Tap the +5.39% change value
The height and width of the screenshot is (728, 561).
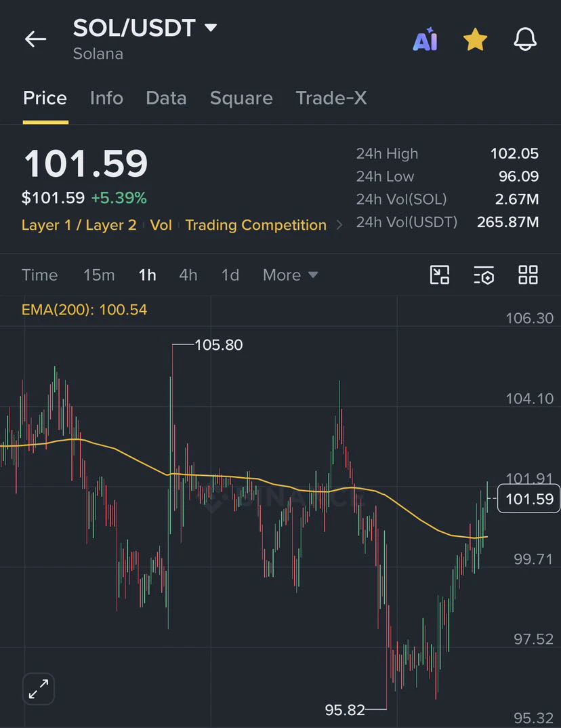119,198
